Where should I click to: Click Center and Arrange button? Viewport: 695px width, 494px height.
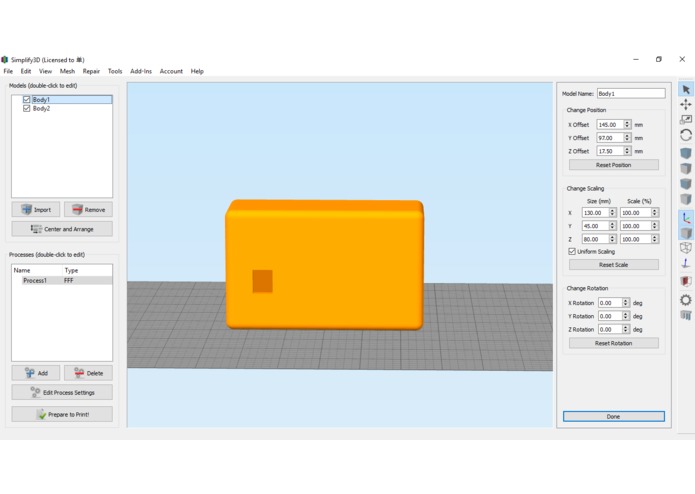[x=62, y=229]
